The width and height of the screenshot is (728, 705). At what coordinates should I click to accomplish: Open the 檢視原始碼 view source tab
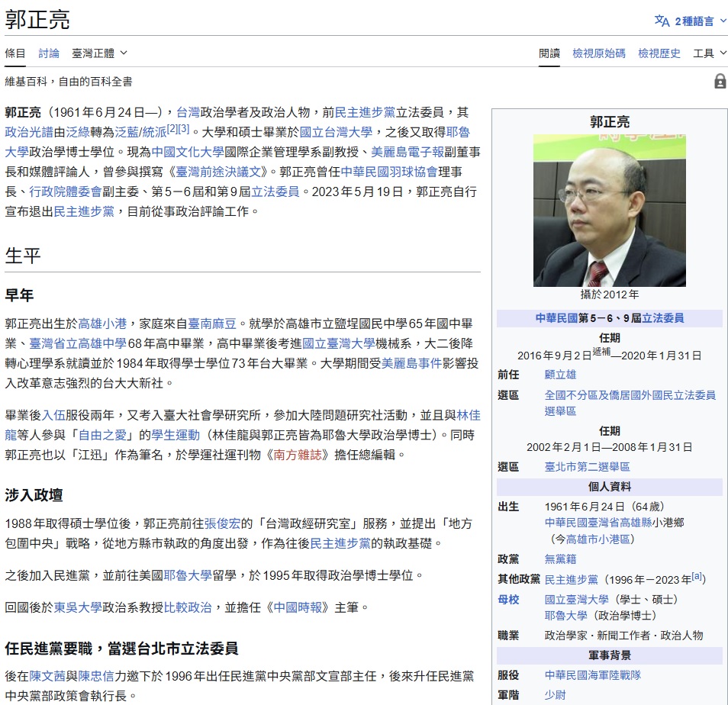pyautogui.click(x=598, y=53)
